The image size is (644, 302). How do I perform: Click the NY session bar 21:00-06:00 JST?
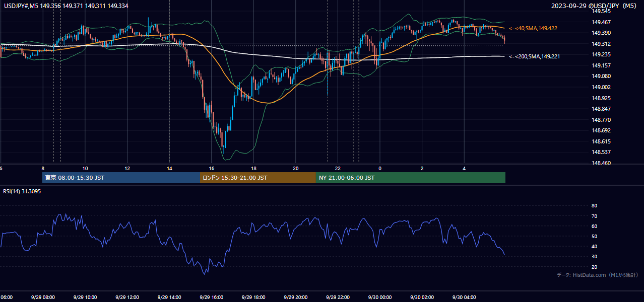coord(411,178)
